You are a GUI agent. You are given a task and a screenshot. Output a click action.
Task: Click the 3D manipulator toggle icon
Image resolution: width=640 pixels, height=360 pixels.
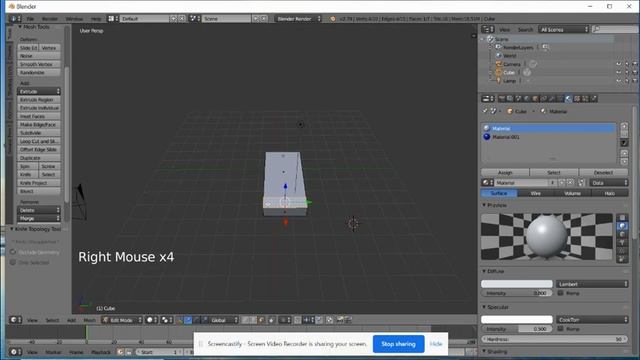tap(180, 320)
